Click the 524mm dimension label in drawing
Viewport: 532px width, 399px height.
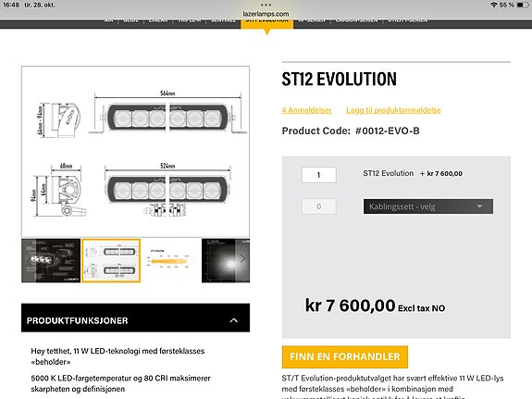coord(167,166)
